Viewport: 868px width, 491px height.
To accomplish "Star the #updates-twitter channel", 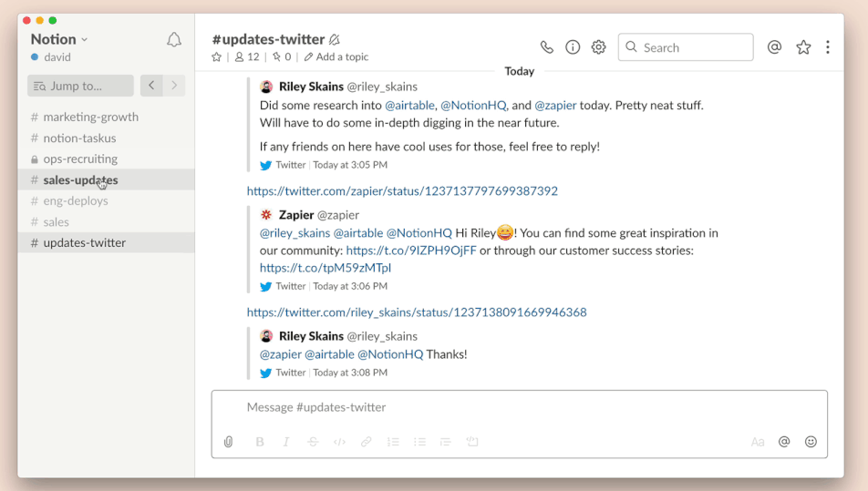I will click(216, 57).
